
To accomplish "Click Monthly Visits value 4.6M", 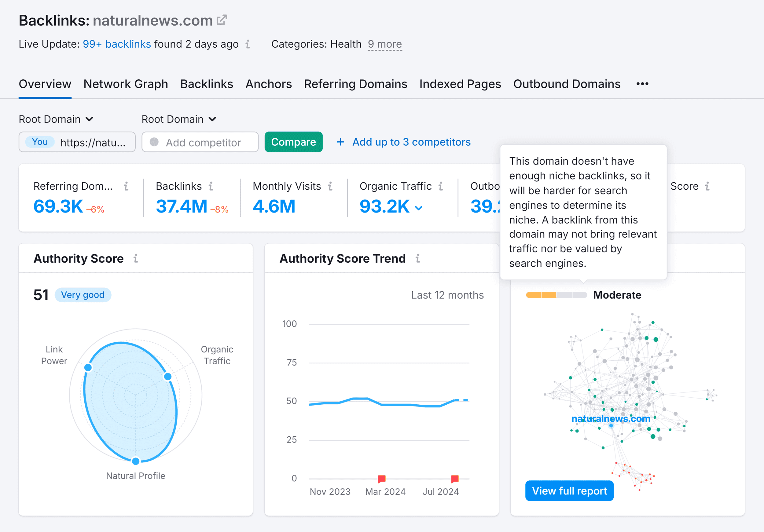I will [274, 206].
